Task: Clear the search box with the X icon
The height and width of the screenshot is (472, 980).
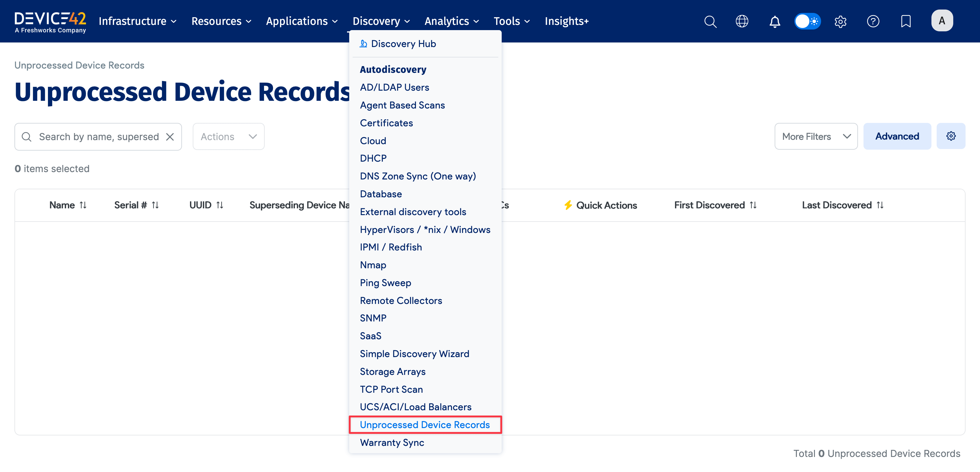Action: click(x=170, y=136)
